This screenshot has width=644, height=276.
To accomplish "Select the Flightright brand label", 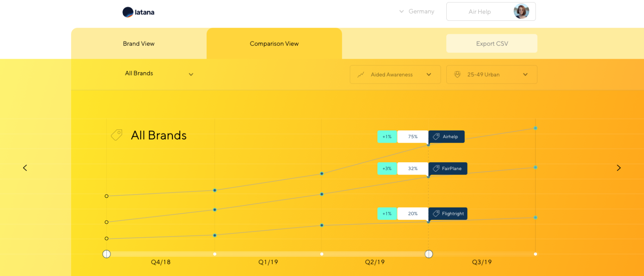I will (448, 214).
